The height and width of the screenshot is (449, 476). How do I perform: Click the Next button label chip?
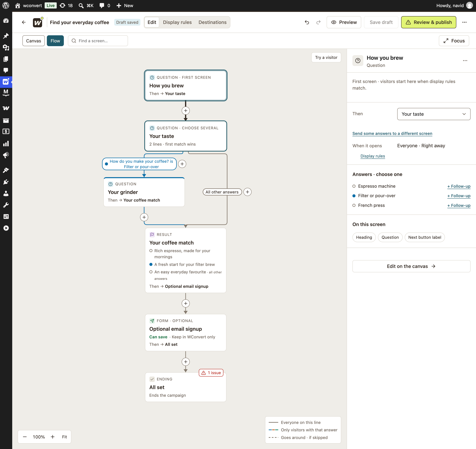[425, 237]
